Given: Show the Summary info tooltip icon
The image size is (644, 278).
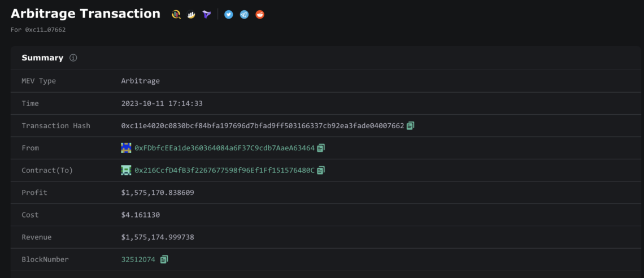Looking at the screenshot, I should click(73, 58).
